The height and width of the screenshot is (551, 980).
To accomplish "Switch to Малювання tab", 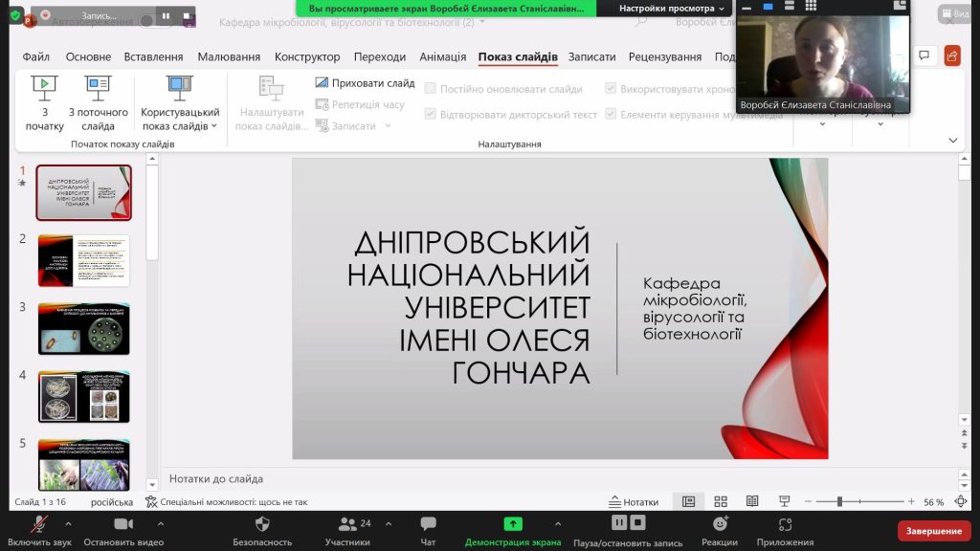I will 229,56.
